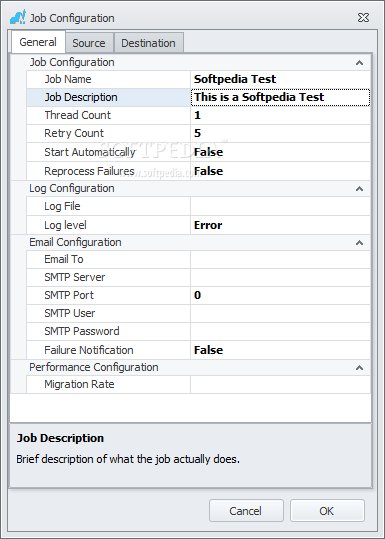
Task: Change Reprocess Failures value False
Action: click(x=280, y=171)
